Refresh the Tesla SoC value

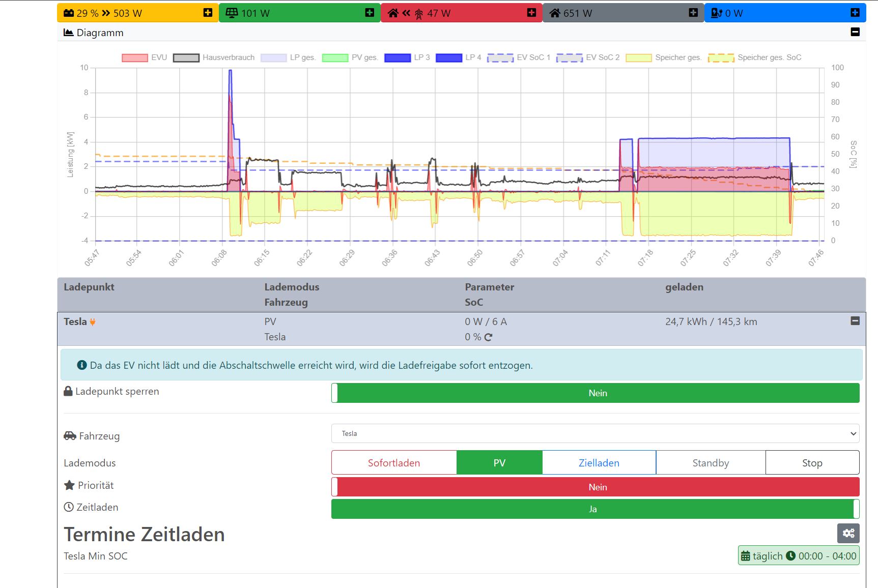pos(489,337)
